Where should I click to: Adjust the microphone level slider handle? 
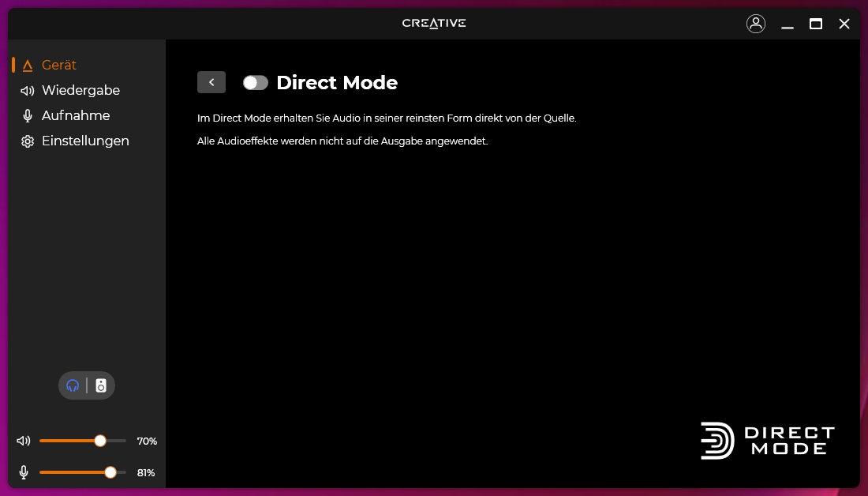coord(110,472)
